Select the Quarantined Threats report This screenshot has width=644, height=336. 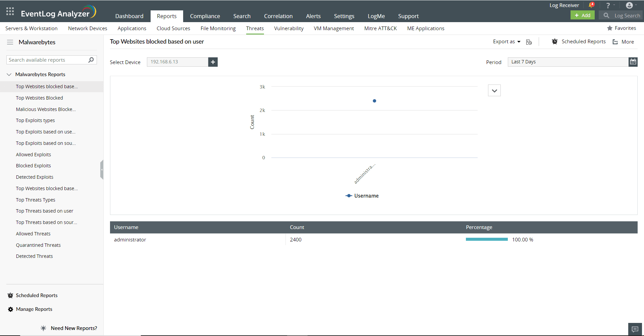(38, 245)
